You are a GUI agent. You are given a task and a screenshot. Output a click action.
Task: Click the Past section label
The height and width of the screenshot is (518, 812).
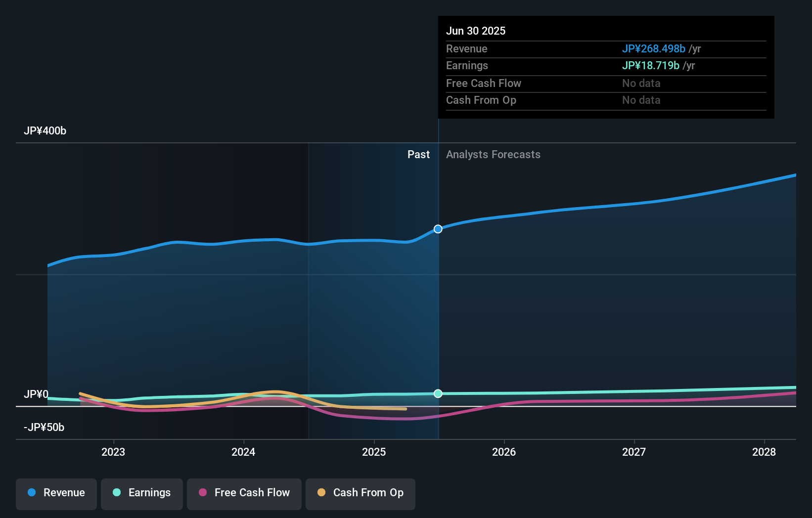tap(418, 155)
